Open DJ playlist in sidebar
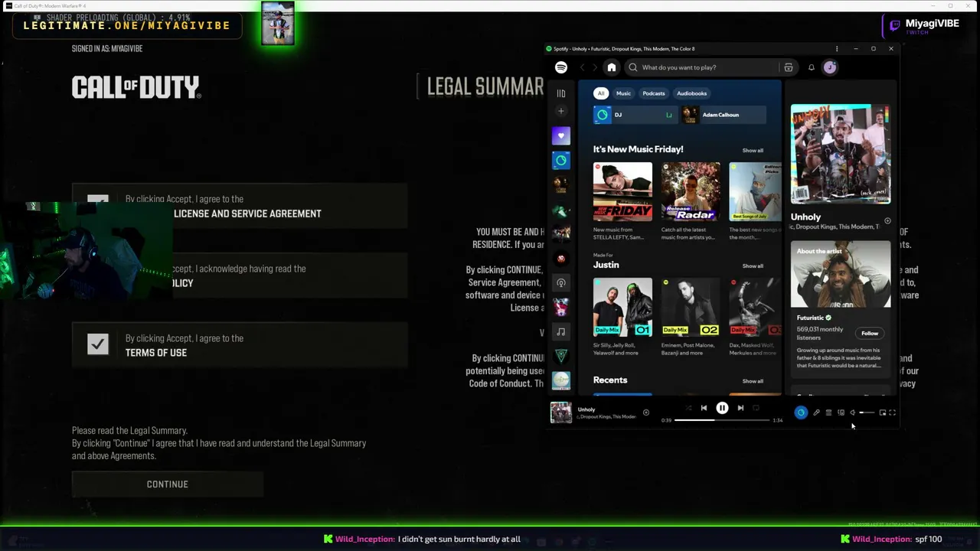The height and width of the screenshot is (551, 980). pyautogui.click(x=561, y=161)
